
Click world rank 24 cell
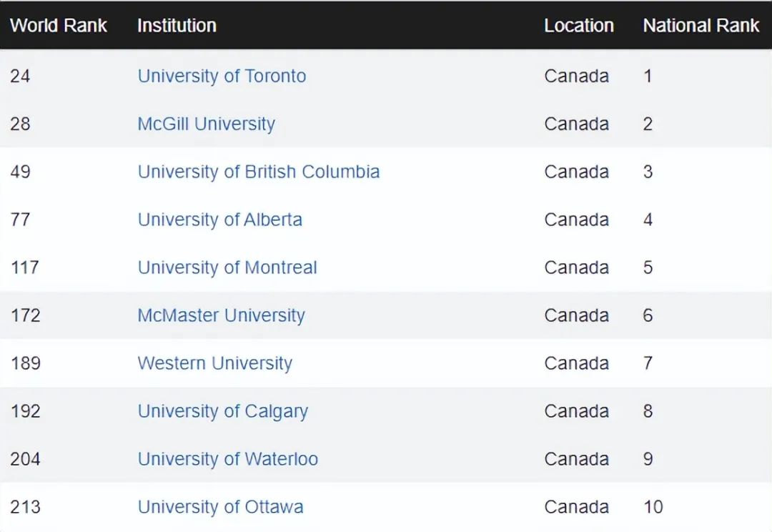tap(20, 76)
